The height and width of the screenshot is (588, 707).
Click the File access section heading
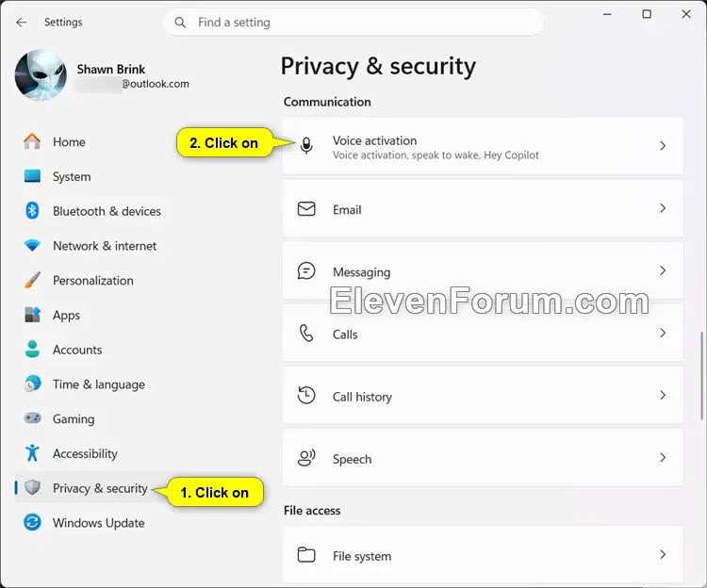tap(312, 511)
